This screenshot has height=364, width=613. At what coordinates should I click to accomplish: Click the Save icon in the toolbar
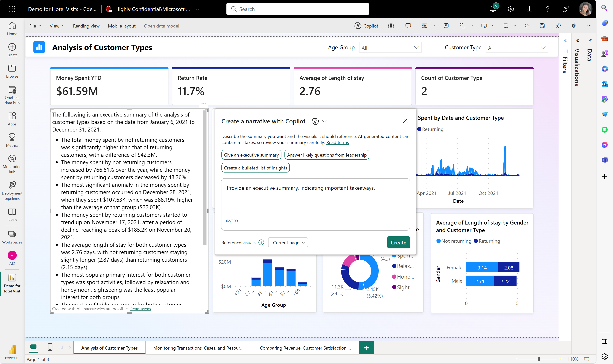point(542,26)
